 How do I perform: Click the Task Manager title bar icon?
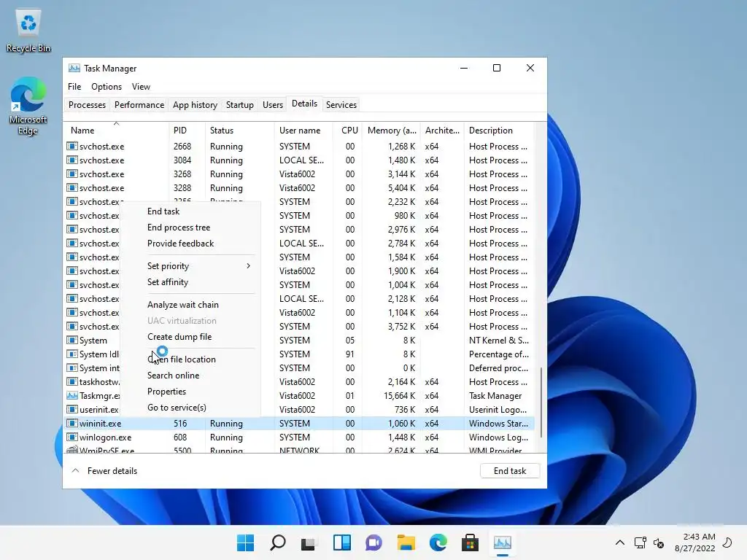[x=74, y=68]
